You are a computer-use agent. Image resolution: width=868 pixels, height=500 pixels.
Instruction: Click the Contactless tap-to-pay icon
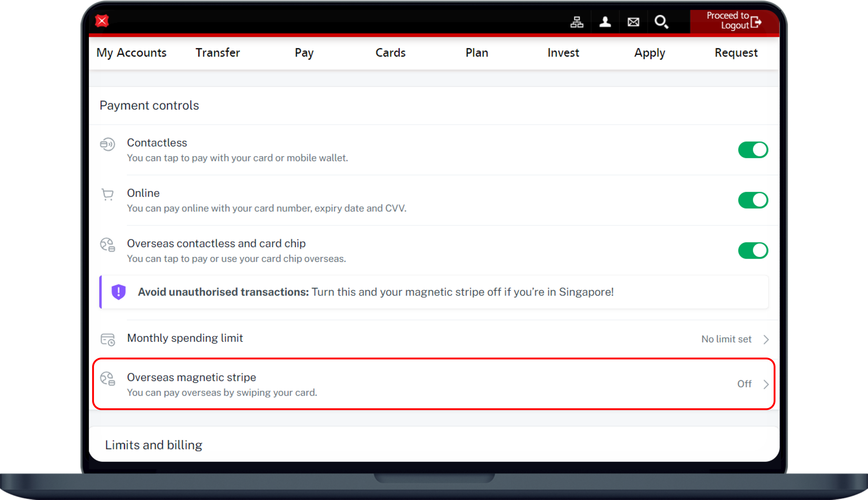click(107, 144)
